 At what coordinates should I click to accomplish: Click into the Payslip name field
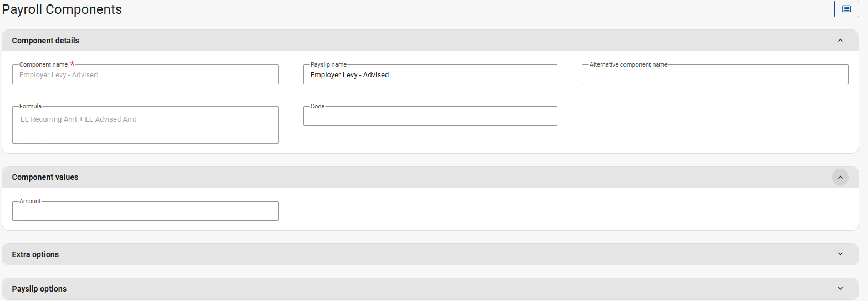pyautogui.click(x=430, y=75)
